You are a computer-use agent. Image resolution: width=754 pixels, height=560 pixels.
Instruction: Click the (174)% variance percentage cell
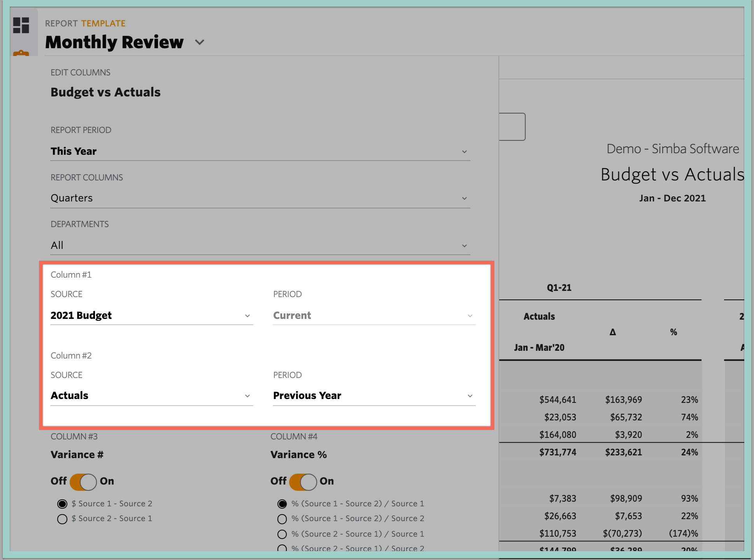(x=683, y=534)
